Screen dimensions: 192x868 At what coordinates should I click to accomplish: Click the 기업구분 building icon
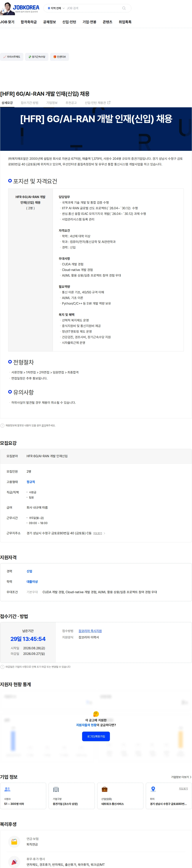(x=56, y=789)
